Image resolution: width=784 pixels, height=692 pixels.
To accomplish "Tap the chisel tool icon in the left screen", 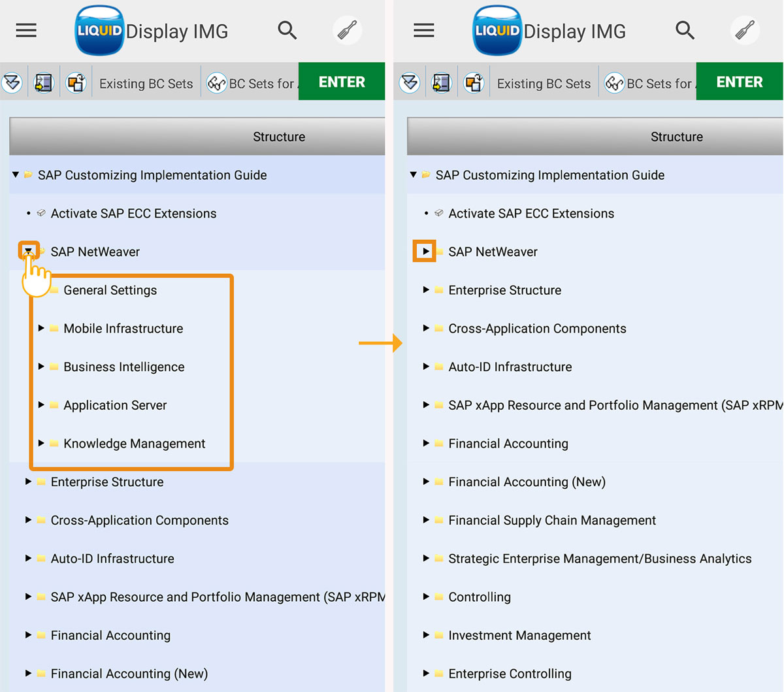I will 347,30.
